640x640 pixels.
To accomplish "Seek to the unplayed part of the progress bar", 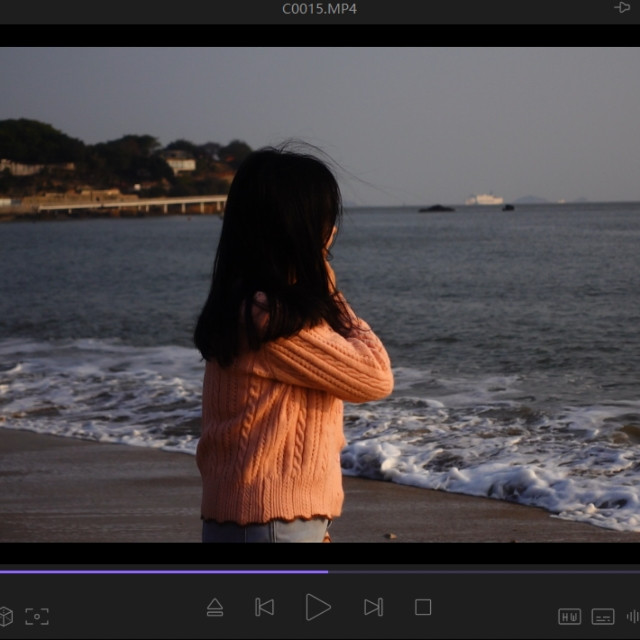I will coord(480,572).
